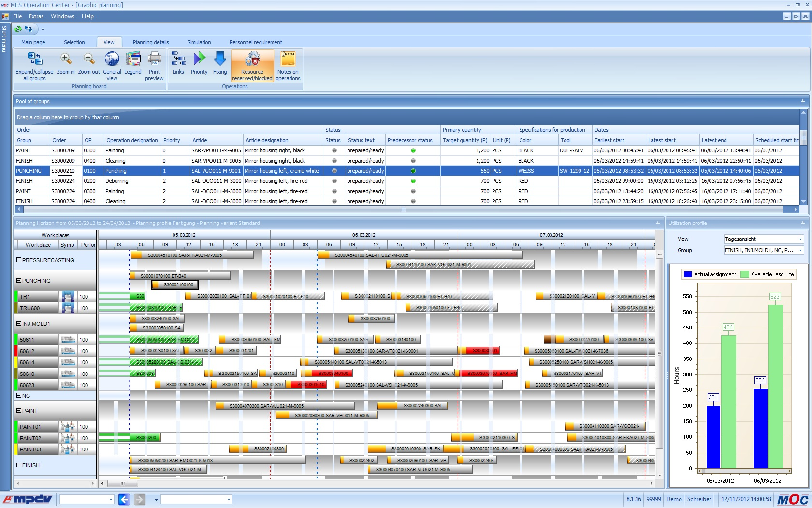
Task: Click the Zoom out magnifier icon
Action: (89, 60)
